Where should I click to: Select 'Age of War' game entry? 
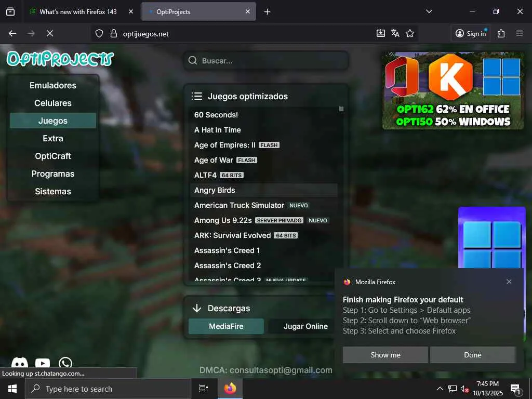263,160
